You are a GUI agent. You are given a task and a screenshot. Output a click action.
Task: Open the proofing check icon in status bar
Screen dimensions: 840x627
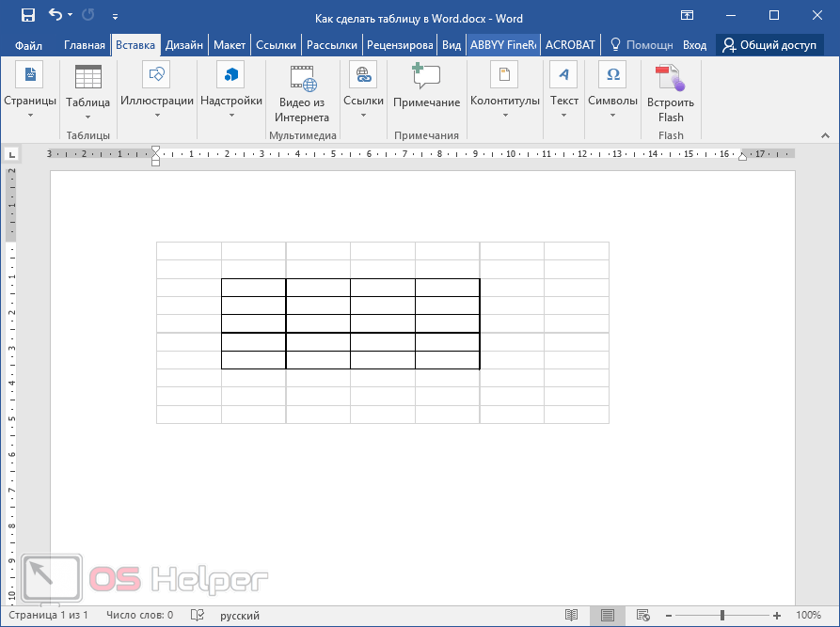click(198, 615)
